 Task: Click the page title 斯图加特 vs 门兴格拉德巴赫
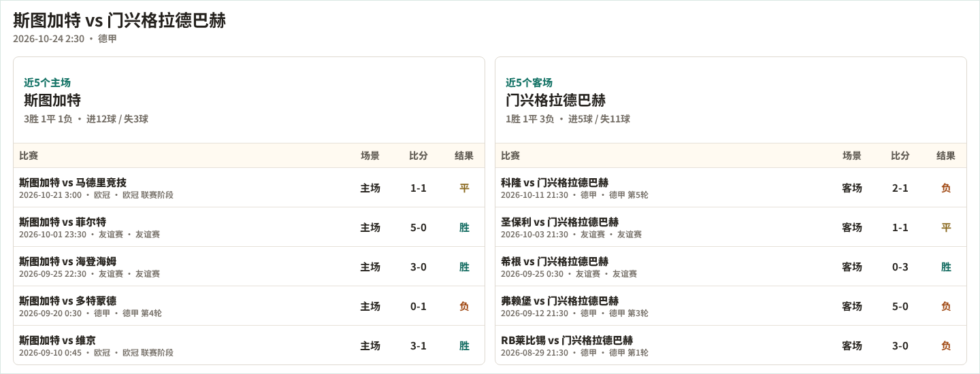tap(119, 20)
